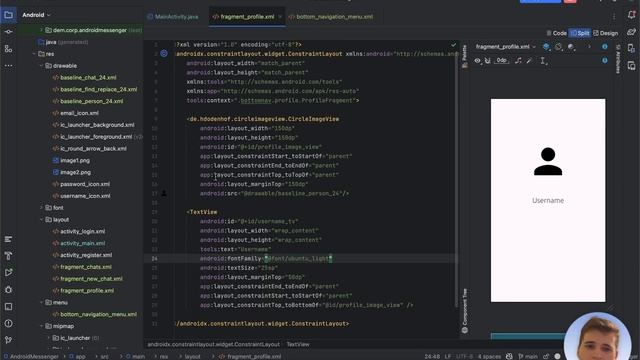Switch editor to Split view
The image size is (640, 360).
[580, 33]
